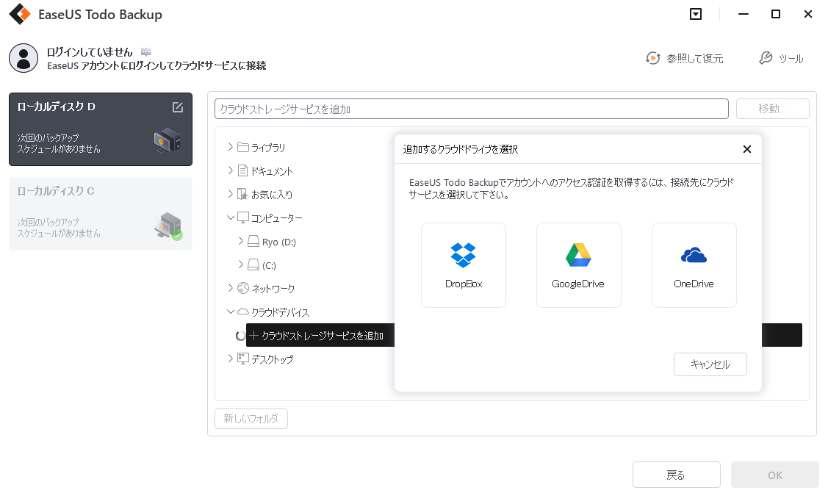The height and width of the screenshot is (504, 828).
Task: Close the cloud drive selection dialog
Action: (746, 148)
